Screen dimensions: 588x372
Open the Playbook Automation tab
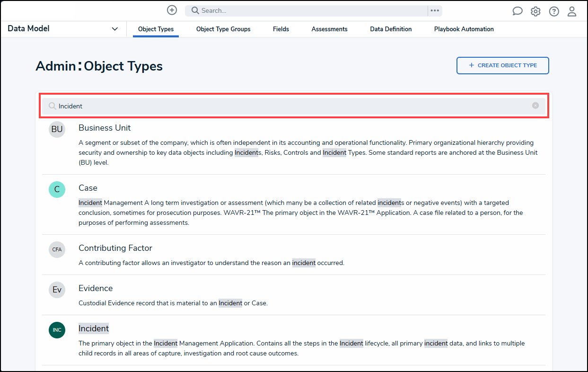click(x=464, y=29)
